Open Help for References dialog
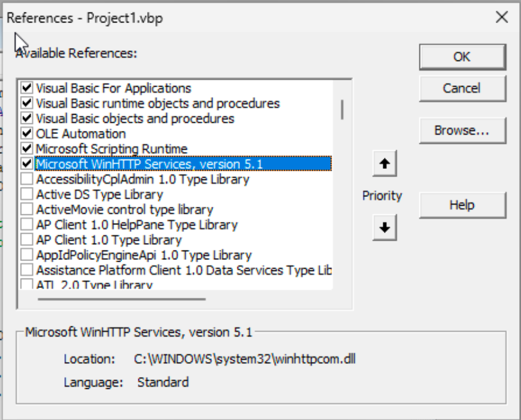This screenshot has height=420, width=521. click(462, 205)
